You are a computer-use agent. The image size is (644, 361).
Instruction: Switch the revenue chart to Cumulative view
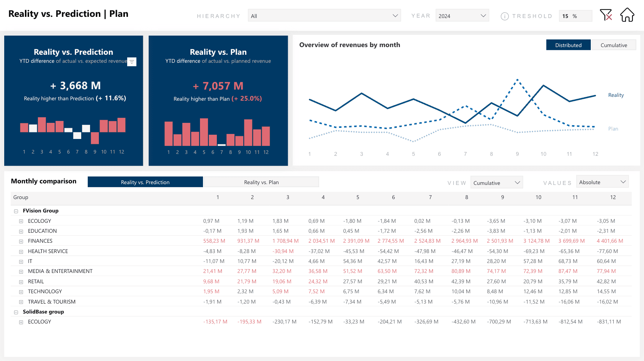tap(614, 45)
